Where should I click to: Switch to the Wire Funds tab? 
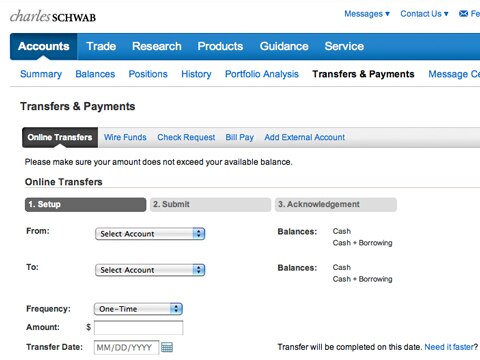125,137
